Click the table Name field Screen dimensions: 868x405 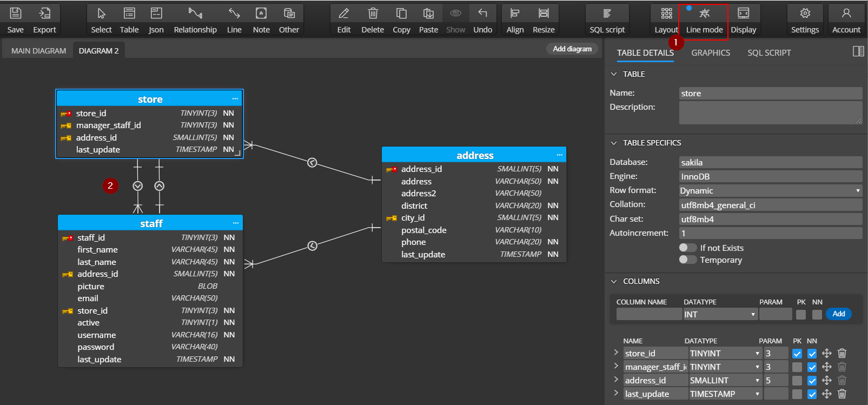[x=771, y=93]
